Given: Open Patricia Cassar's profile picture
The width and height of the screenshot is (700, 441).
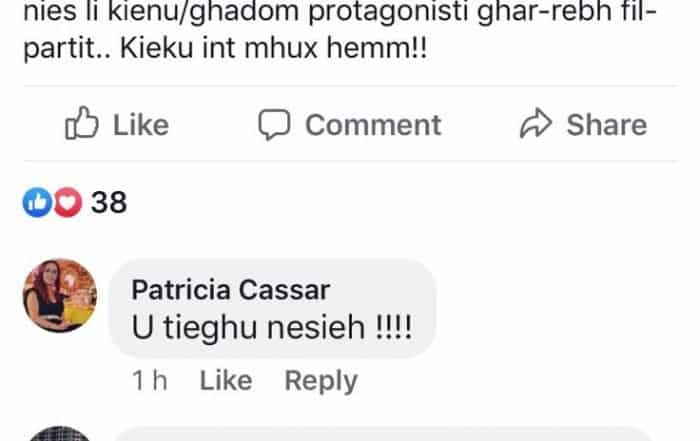Looking at the screenshot, I should pos(60,295).
